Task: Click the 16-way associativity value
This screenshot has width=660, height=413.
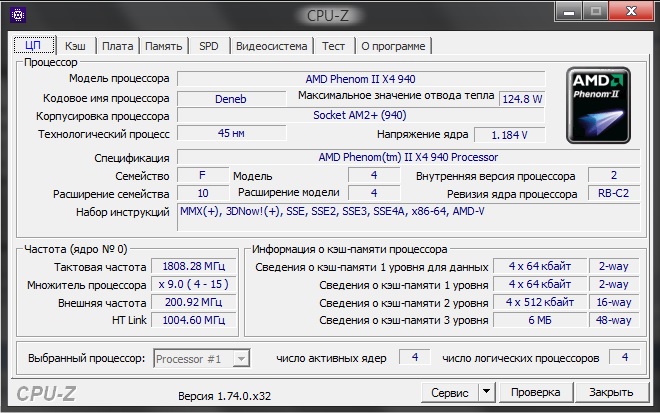Action: point(614,302)
